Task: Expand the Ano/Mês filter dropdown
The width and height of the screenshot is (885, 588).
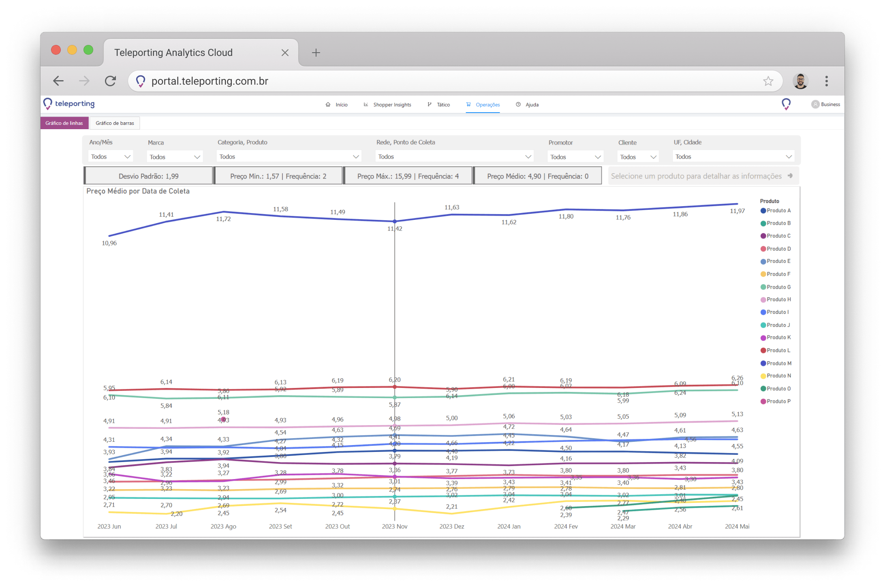Action: 110,157
